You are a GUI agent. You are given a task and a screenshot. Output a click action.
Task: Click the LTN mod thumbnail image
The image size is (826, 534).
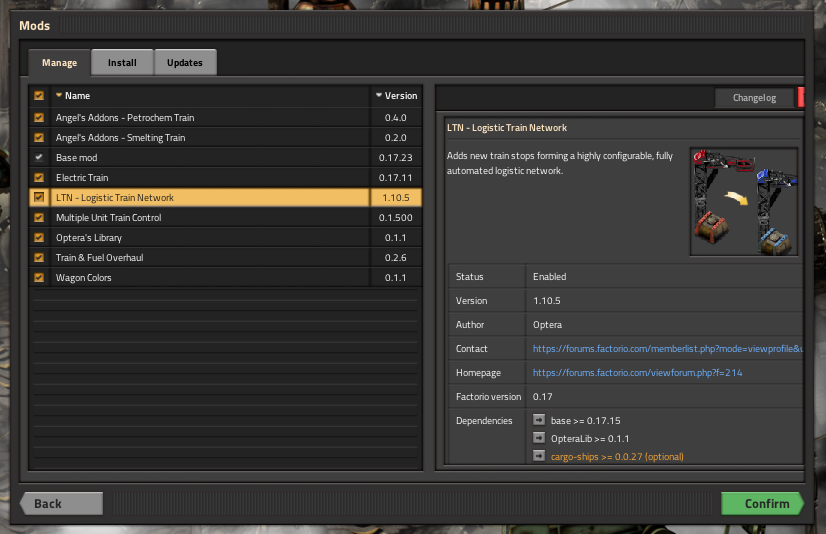click(x=744, y=202)
